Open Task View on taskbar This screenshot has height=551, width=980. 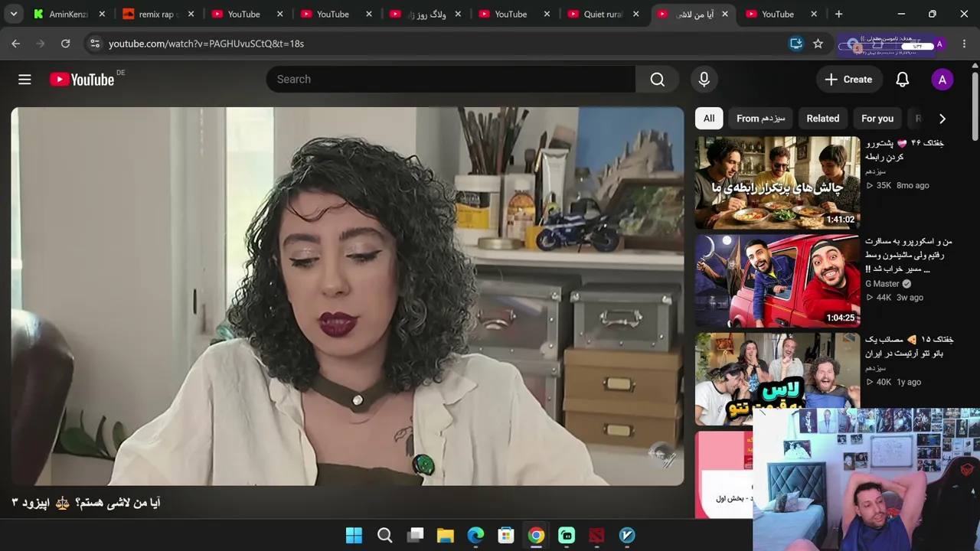415,536
